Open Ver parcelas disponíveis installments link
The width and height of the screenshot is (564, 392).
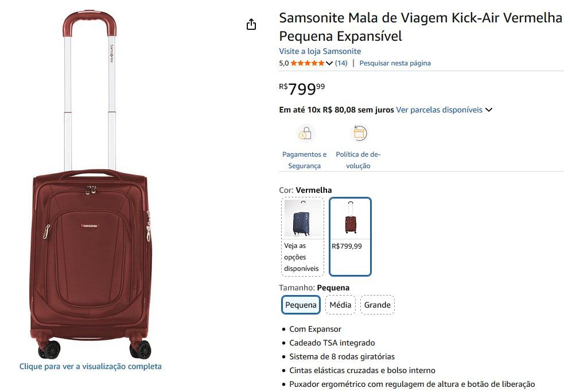[x=439, y=110]
